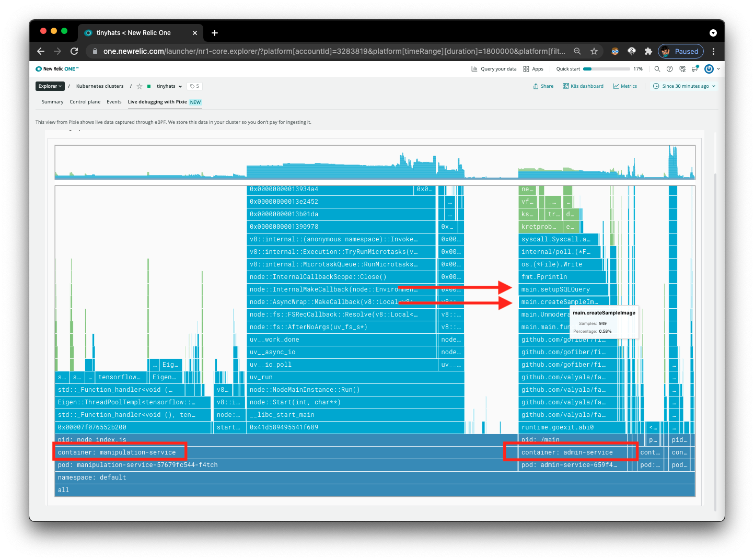Click the Quick start progress bar
Screen dimensions: 754x560
point(606,69)
